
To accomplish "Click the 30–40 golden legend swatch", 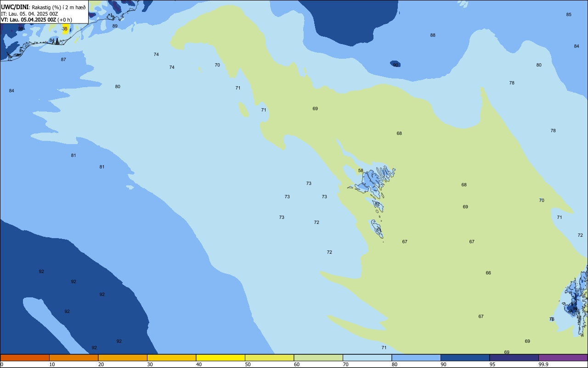I will 172,357.
